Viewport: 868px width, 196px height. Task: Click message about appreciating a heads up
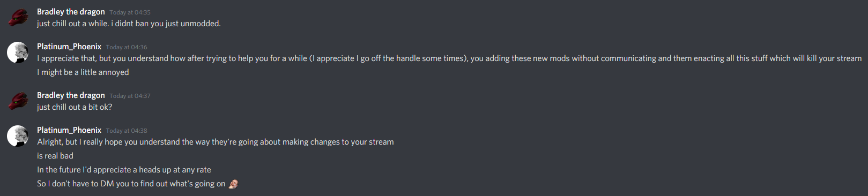pyautogui.click(x=124, y=170)
